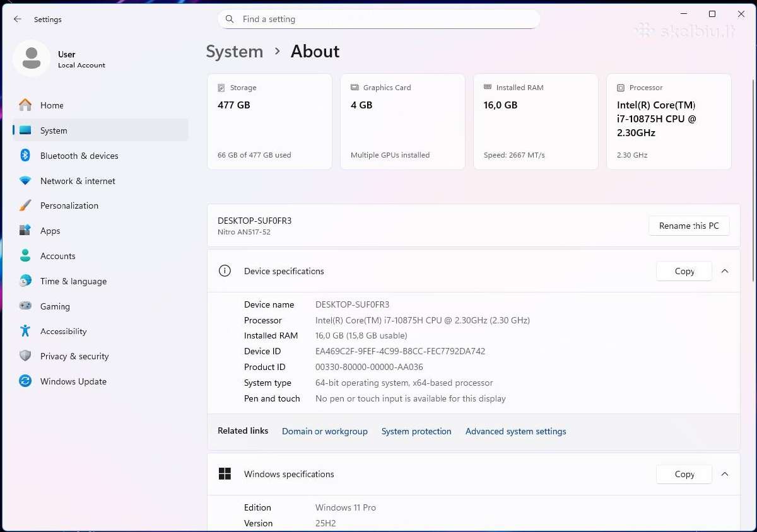Click Rename this PC button
Viewport: 757px width, 532px height.
click(689, 226)
